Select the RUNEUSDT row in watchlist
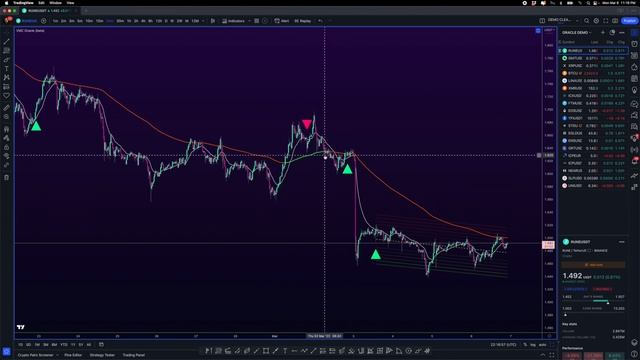Screen dimensions: 640x360 click(594, 51)
